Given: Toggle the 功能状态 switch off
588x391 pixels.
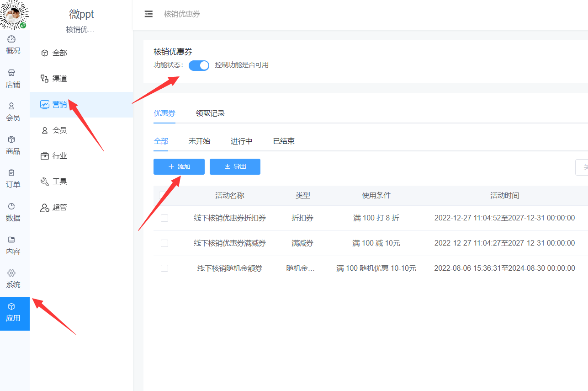Looking at the screenshot, I should (199, 65).
